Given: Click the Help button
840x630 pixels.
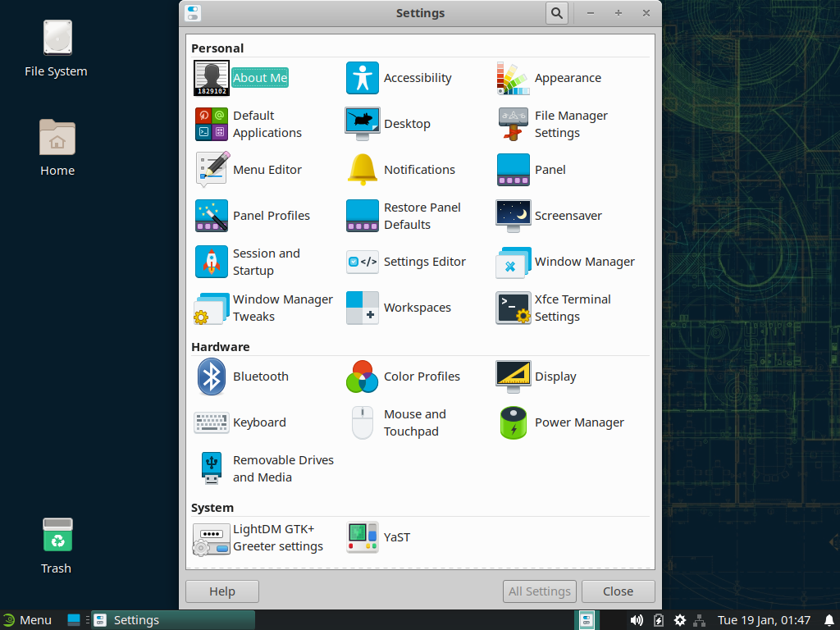Looking at the screenshot, I should click(x=222, y=591).
